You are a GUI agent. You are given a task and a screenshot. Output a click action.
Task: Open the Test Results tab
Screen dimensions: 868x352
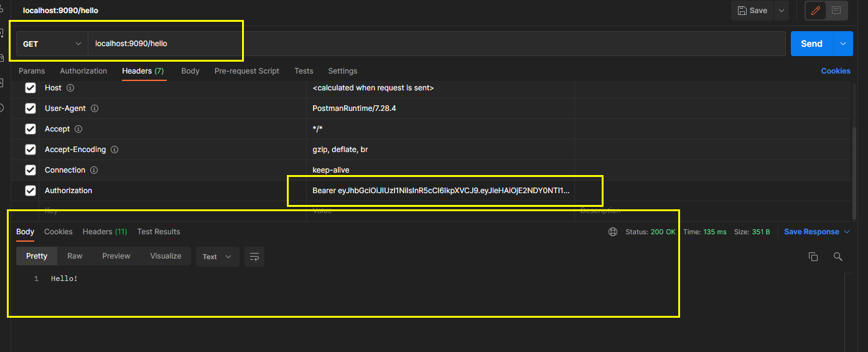pyautogui.click(x=159, y=232)
